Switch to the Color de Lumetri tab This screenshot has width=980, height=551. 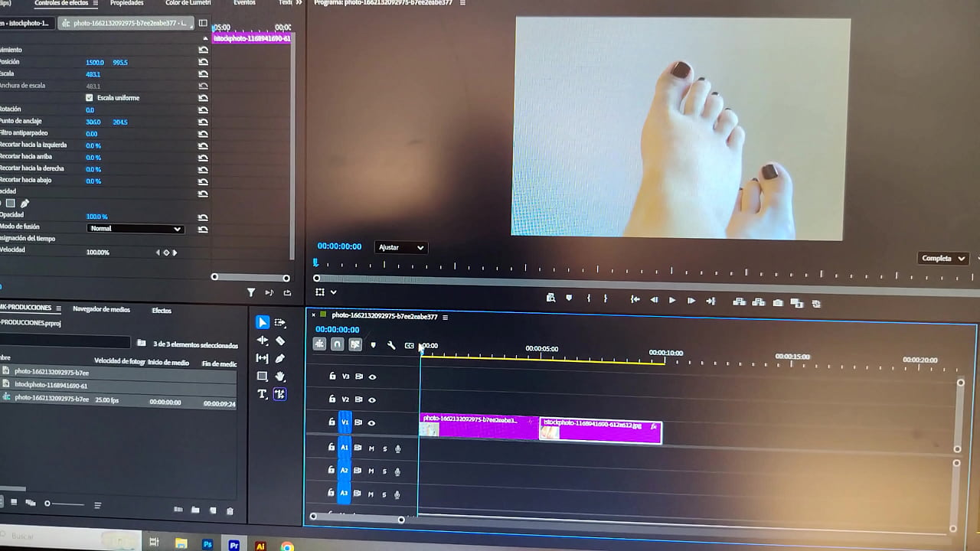click(x=188, y=3)
